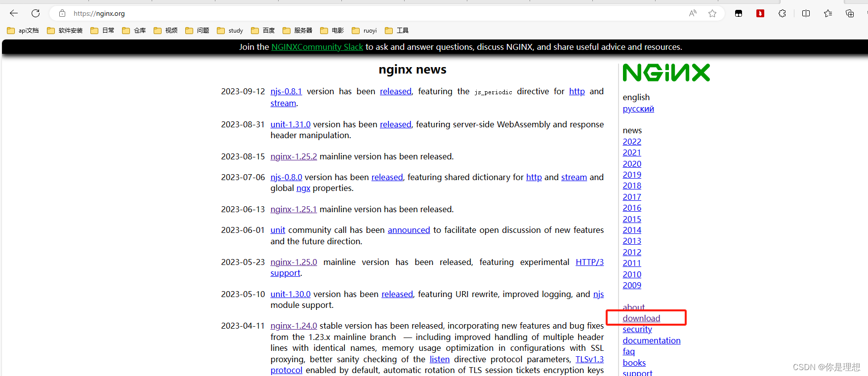
Task: Click the NGINX logo
Action: click(666, 73)
